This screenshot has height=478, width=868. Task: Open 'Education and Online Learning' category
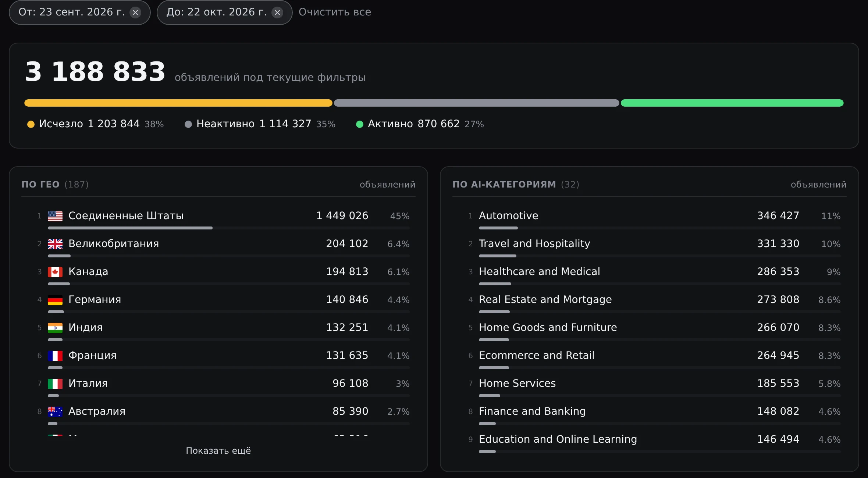click(x=558, y=439)
